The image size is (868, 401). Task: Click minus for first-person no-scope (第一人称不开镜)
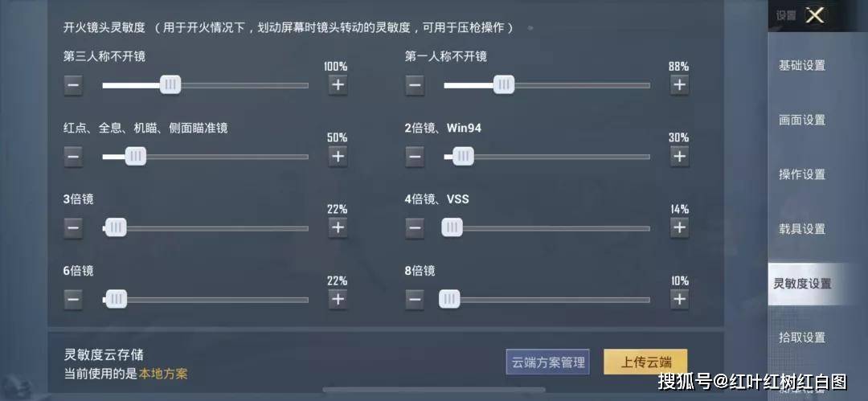click(415, 85)
